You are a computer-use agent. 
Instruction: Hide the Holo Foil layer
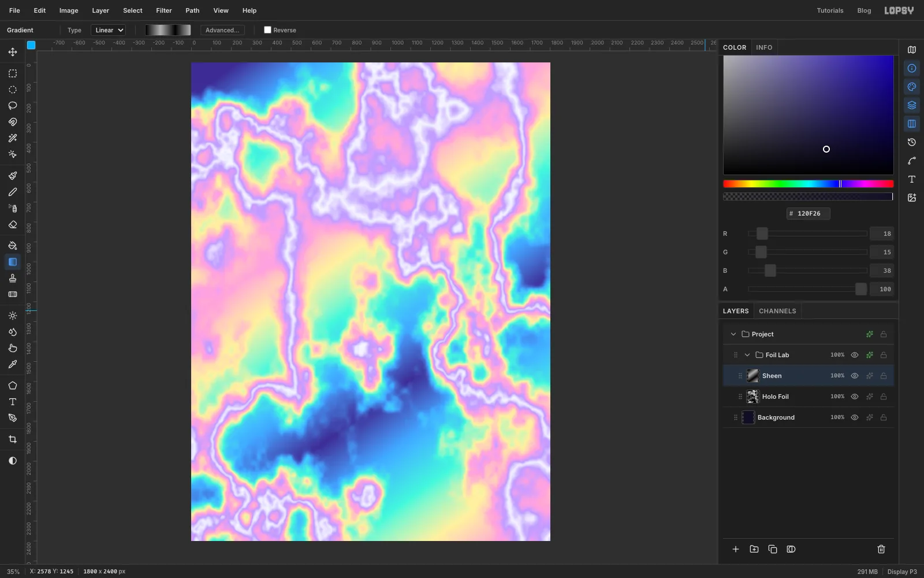(855, 397)
